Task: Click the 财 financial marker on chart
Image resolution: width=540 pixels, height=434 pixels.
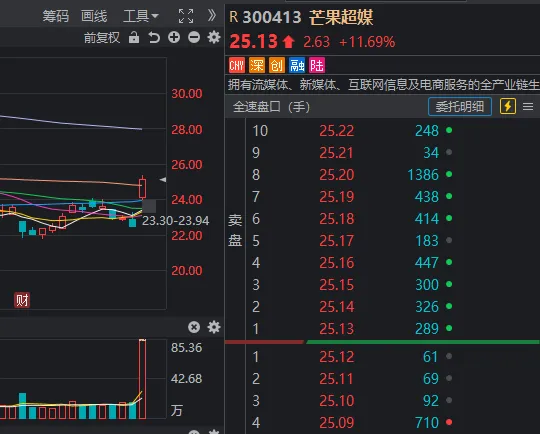Action: tap(22, 300)
